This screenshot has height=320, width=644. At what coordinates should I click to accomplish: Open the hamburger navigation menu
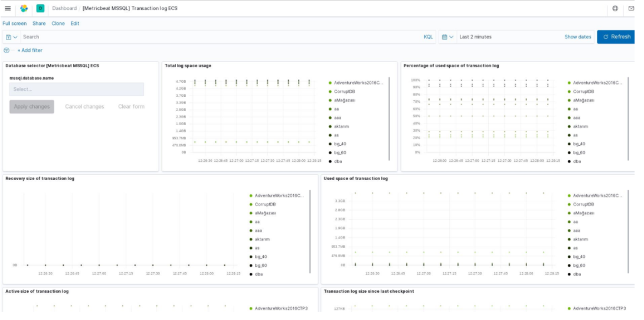(x=8, y=8)
